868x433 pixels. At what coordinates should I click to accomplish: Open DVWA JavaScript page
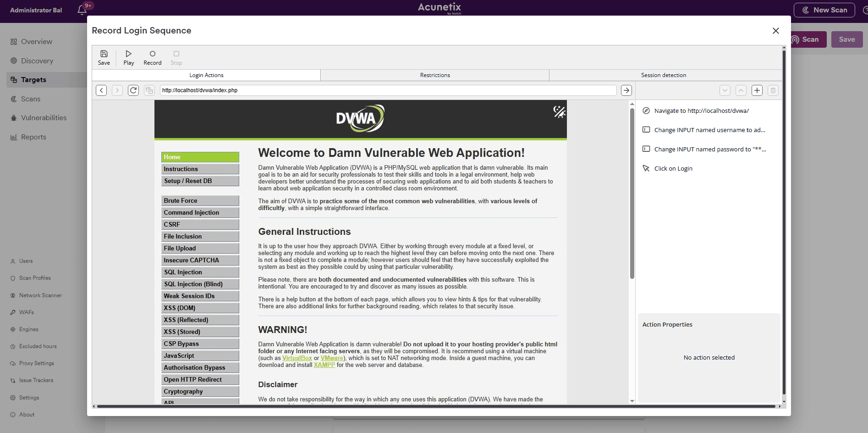pos(200,355)
